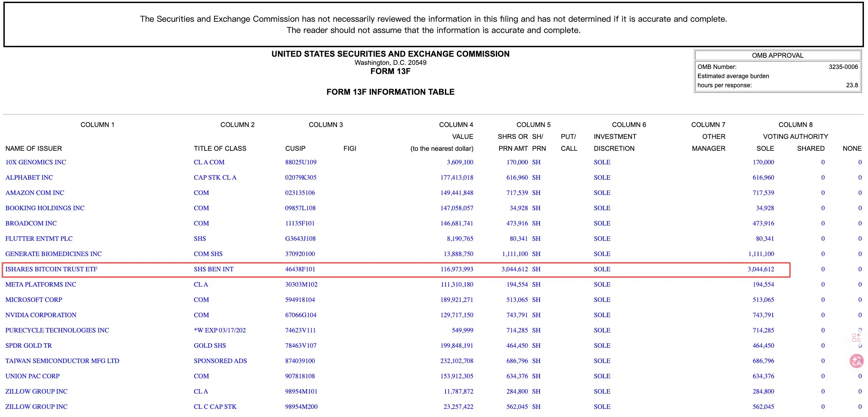
Task: Click value 189,921,271 cell
Action: [457, 300]
